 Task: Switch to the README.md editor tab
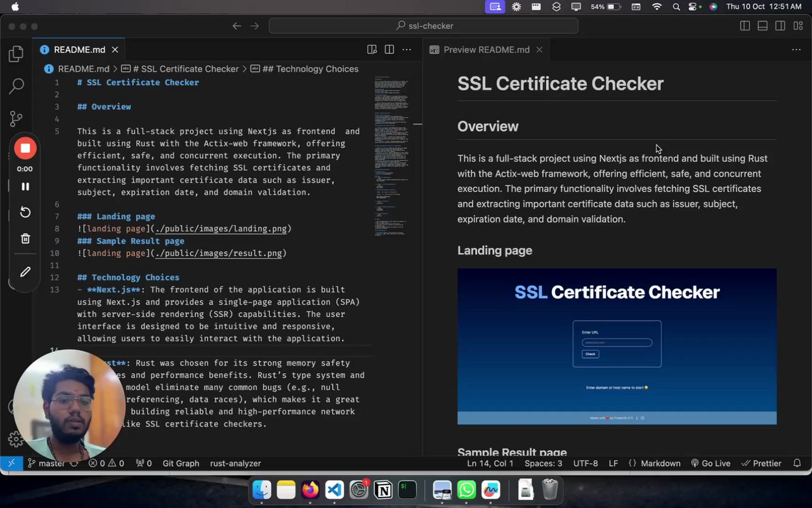point(79,50)
